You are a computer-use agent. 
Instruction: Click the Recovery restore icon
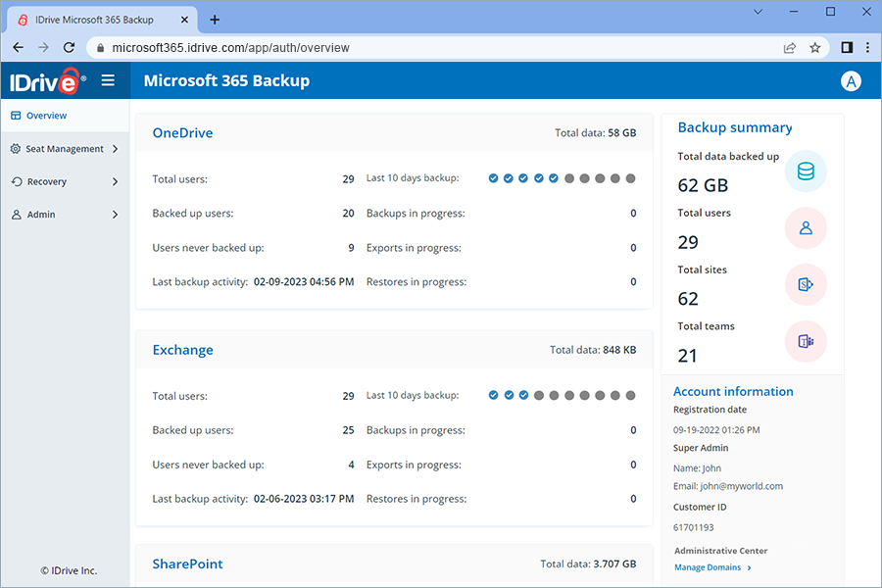click(17, 181)
